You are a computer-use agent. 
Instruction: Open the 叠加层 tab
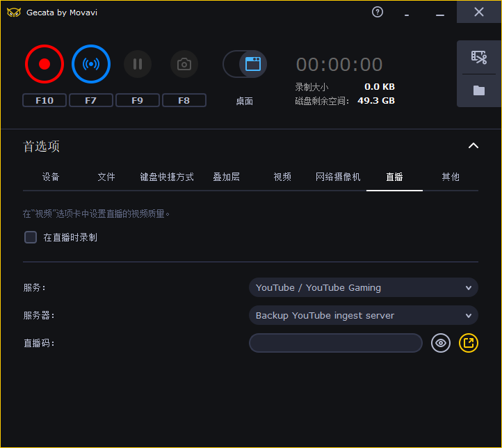tap(227, 177)
